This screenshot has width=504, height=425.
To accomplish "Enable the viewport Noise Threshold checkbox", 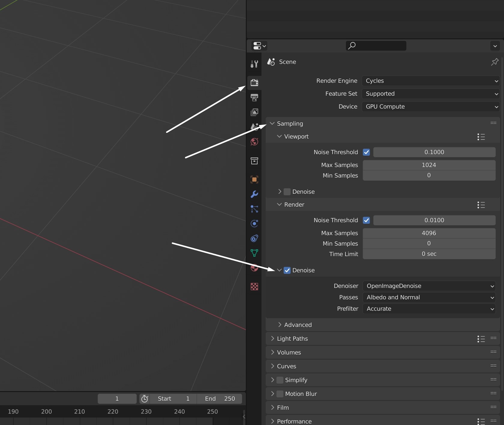I will pyautogui.click(x=367, y=152).
